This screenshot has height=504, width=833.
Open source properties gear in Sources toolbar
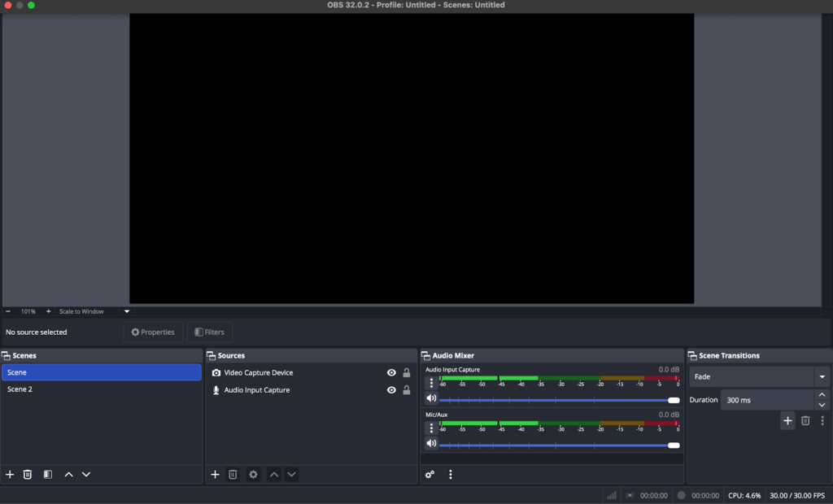(253, 475)
